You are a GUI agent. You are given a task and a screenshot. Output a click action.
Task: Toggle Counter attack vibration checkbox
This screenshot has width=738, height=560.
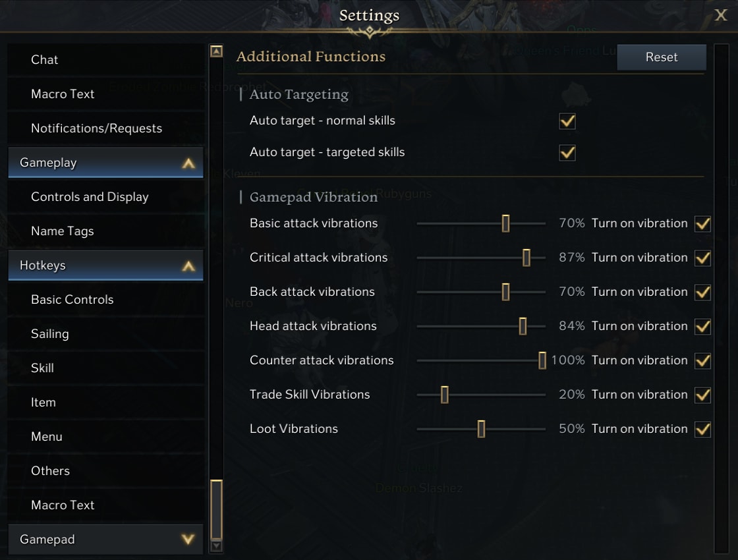click(702, 360)
